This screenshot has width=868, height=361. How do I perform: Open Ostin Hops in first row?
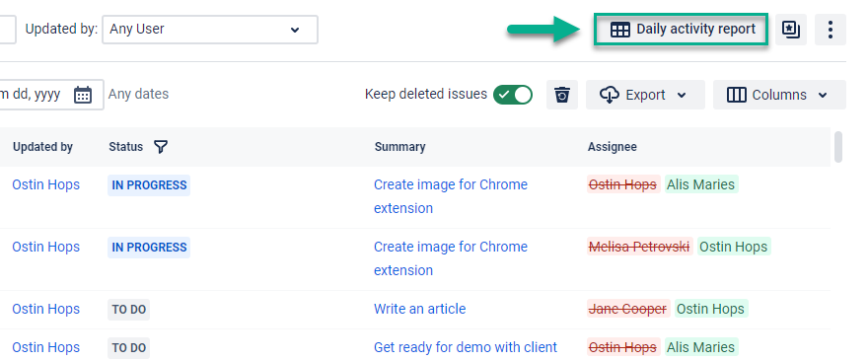pos(46,184)
